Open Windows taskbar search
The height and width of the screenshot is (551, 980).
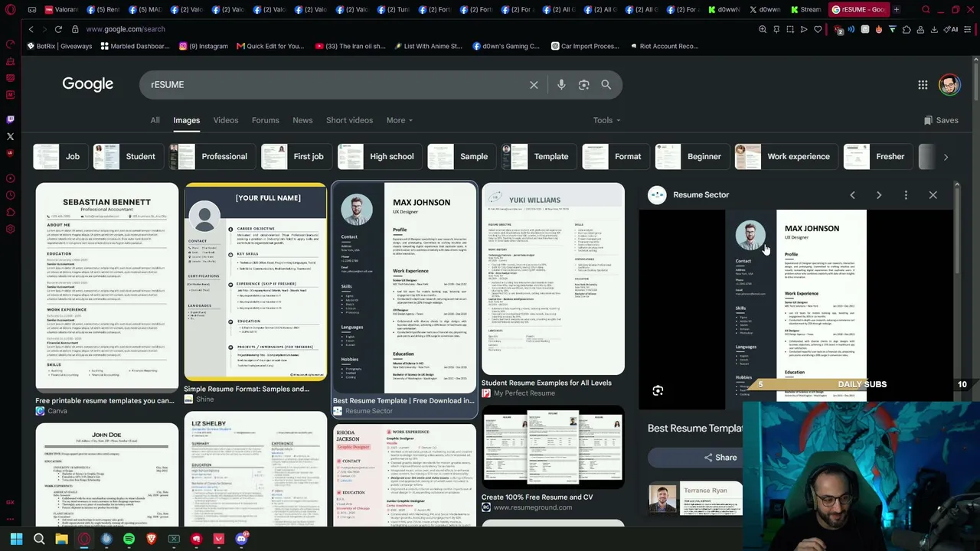tap(39, 540)
